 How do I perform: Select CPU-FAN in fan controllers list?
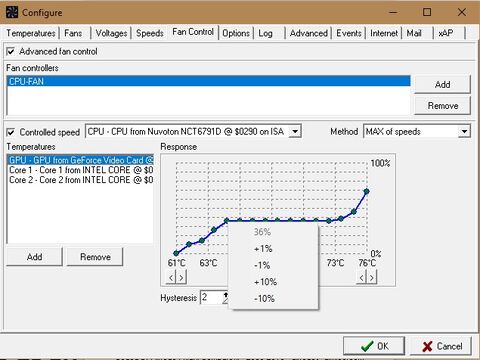(x=208, y=81)
